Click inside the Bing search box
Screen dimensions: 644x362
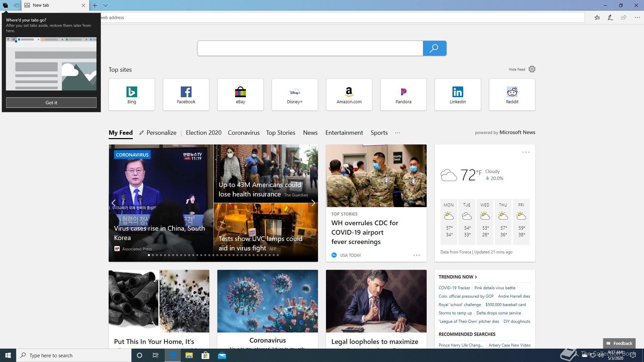(310, 48)
